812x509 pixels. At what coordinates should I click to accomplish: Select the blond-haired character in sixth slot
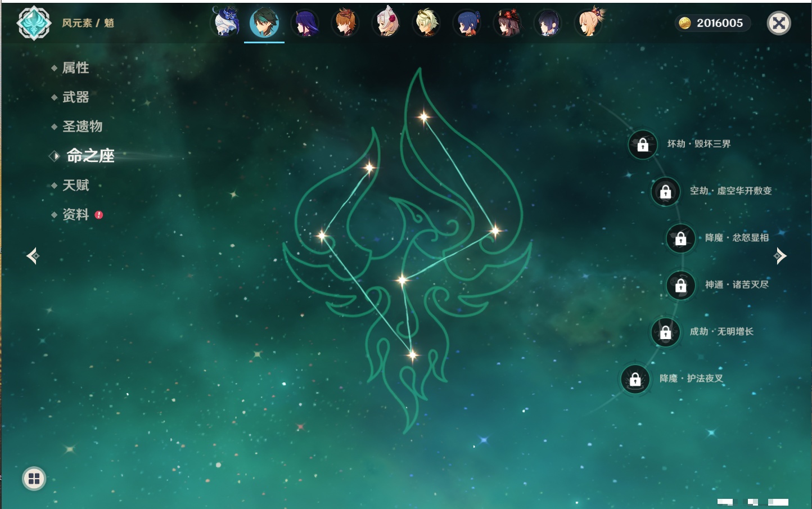(427, 23)
